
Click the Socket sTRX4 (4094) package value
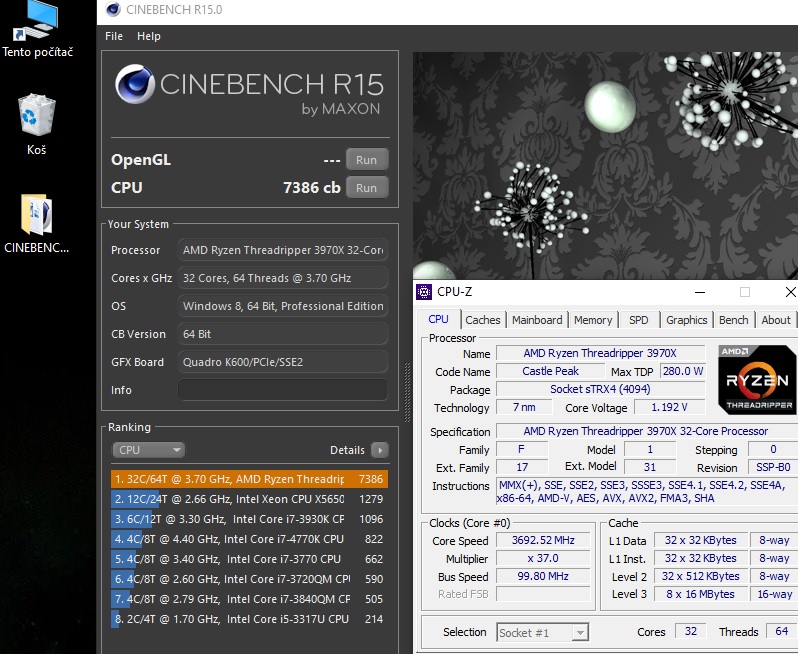(601, 389)
